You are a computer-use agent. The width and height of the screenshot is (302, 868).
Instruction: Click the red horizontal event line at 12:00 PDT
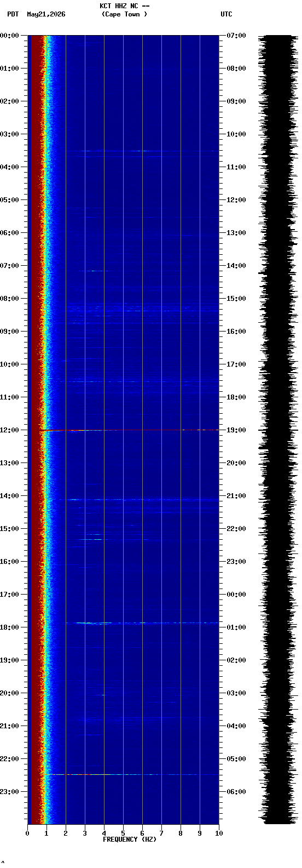pyautogui.click(x=129, y=430)
